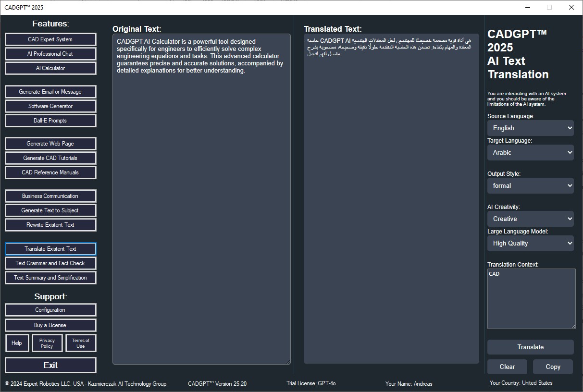Open Generate Text to Subject
Image resolution: width=583 pixels, height=392 pixels.
(x=50, y=210)
